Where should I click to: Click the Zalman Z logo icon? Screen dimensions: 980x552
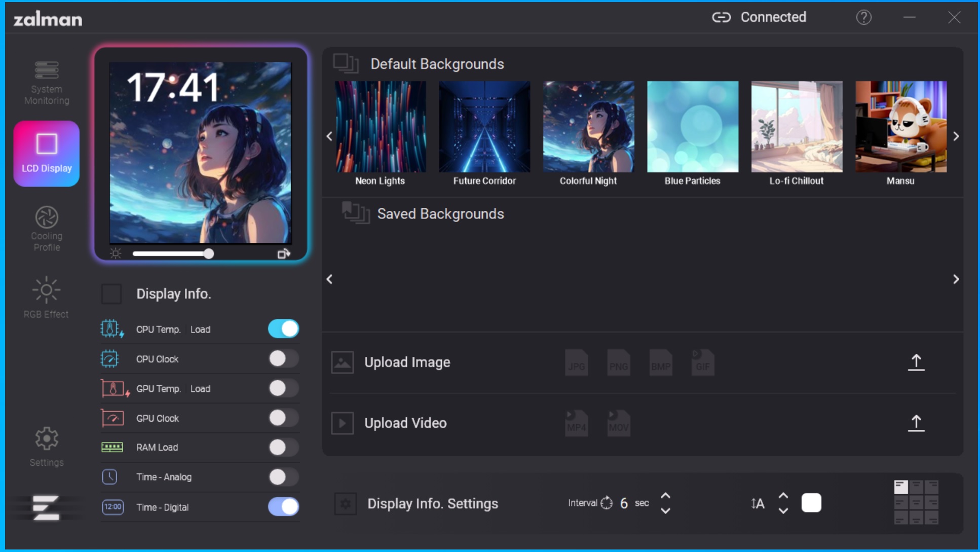[x=46, y=507]
